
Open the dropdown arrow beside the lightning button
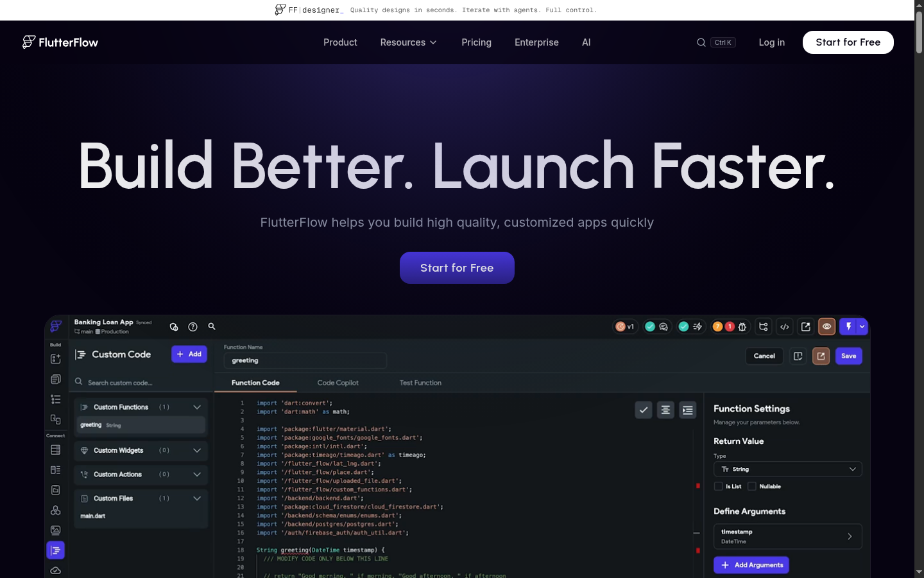862,327
